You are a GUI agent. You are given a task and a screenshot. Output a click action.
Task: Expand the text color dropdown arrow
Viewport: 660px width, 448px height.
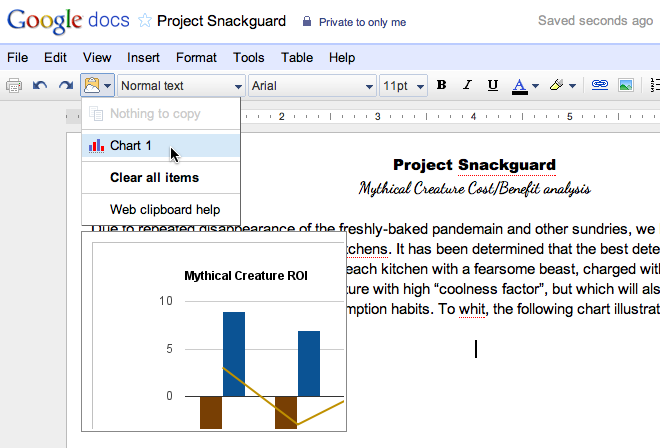[x=535, y=86]
